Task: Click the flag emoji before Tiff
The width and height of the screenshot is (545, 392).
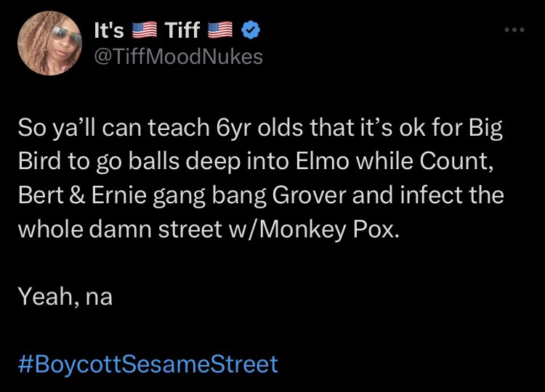Action: point(145,30)
